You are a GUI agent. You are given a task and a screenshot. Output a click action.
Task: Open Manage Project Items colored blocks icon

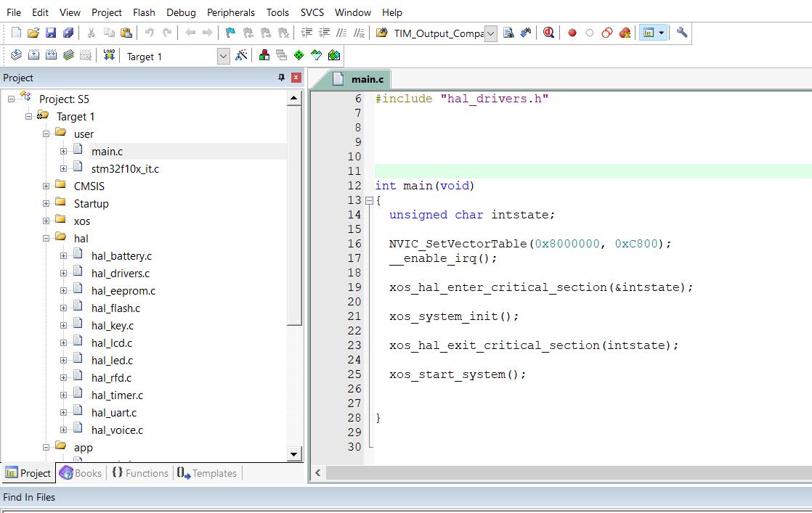(264, 55)
